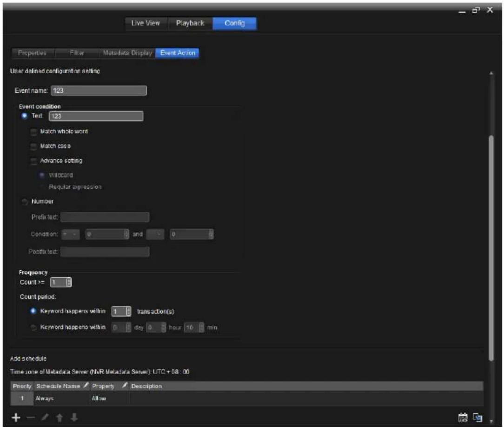Screen dimensions: 504x427
Task: Open first Condition operator dropdown
Action: click(70, 234)
